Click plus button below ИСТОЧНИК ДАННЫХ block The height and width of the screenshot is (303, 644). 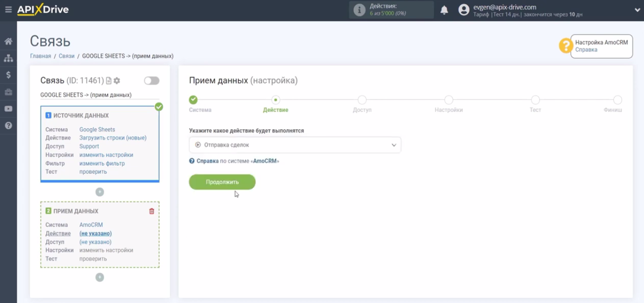[x=99, y=192]
